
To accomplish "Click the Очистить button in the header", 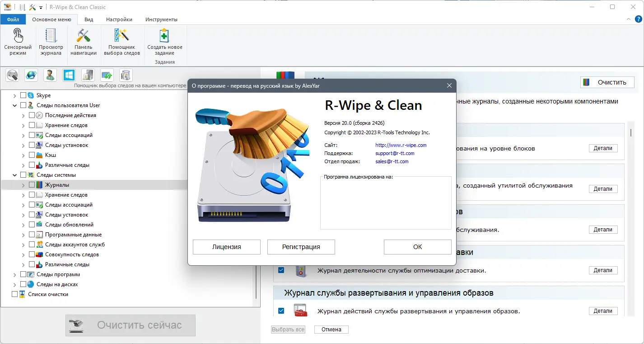I will coord(607,82).
